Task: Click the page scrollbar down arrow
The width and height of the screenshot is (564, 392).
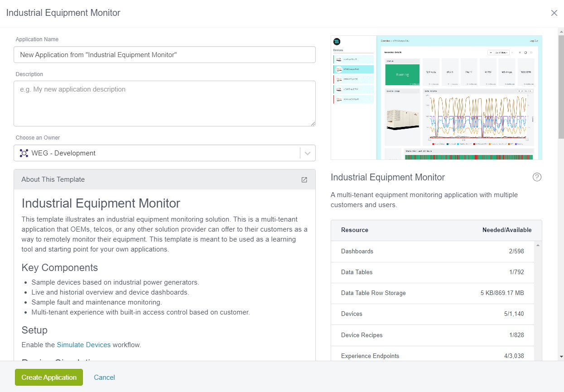Action: (x=561, y=357)
